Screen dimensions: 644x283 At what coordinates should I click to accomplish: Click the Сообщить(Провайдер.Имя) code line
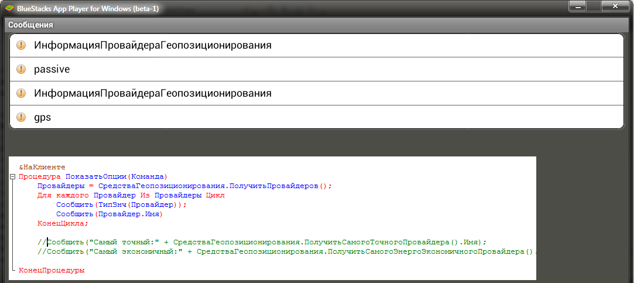(x=108, y=214)
